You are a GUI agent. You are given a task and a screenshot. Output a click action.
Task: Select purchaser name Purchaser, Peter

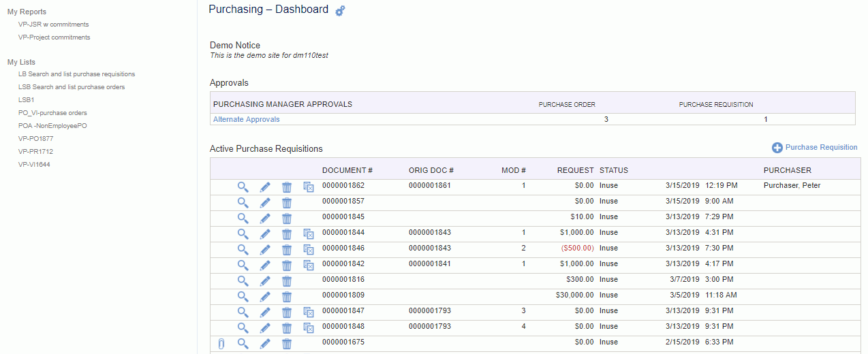[x=792, y=185]
